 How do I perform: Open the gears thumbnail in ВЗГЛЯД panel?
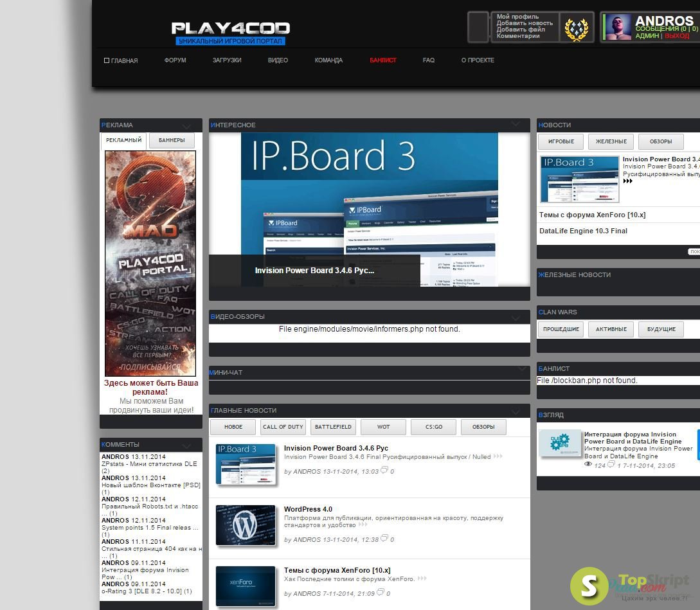point(560,442)
